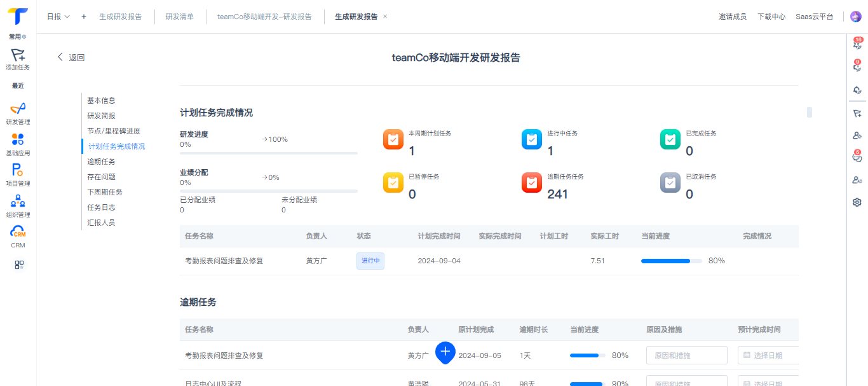Click the blue floating plus button
The width and height of the screenshot is (868, 386).
pos(445,352)
